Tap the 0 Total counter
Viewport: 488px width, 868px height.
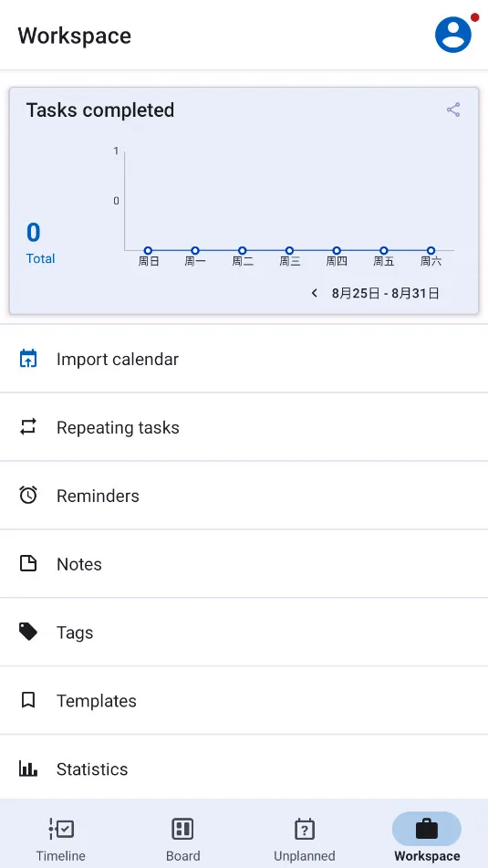[40, 243]
